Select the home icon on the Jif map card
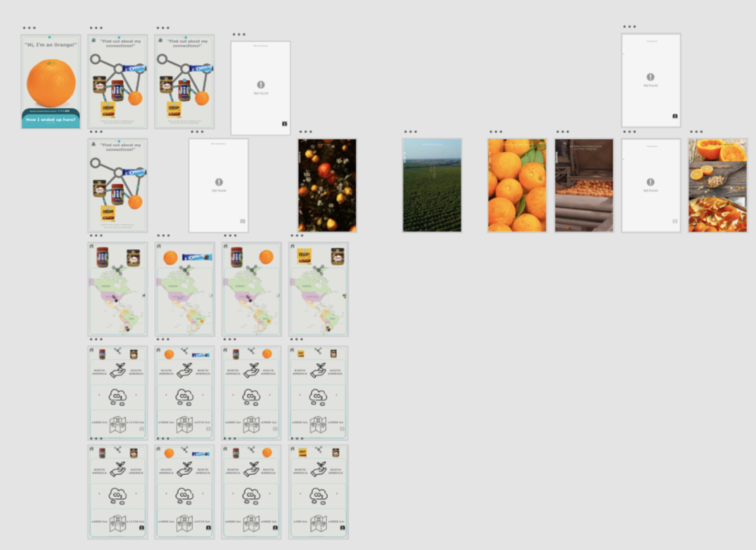This screenshot has height=550, width=756. (x=92, y=246)
